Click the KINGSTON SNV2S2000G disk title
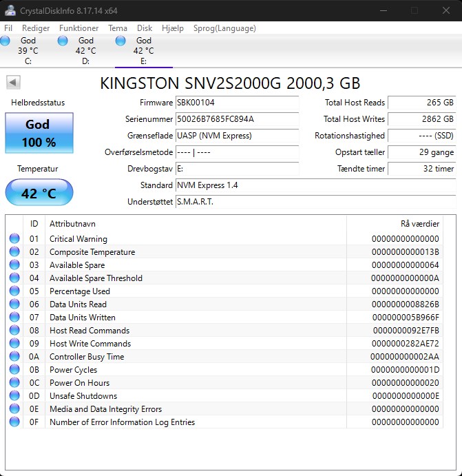The image size is (462, 476). (230, 83)
